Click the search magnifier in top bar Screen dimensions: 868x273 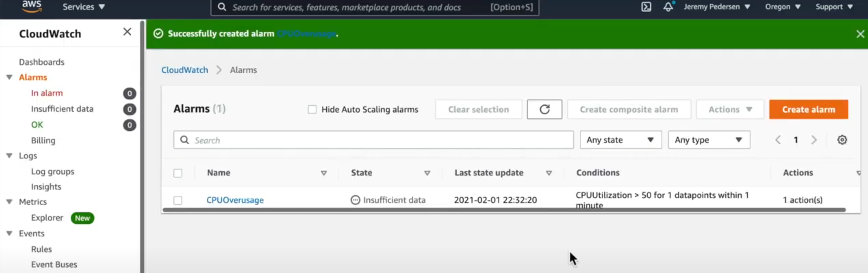tap(222, 7)
